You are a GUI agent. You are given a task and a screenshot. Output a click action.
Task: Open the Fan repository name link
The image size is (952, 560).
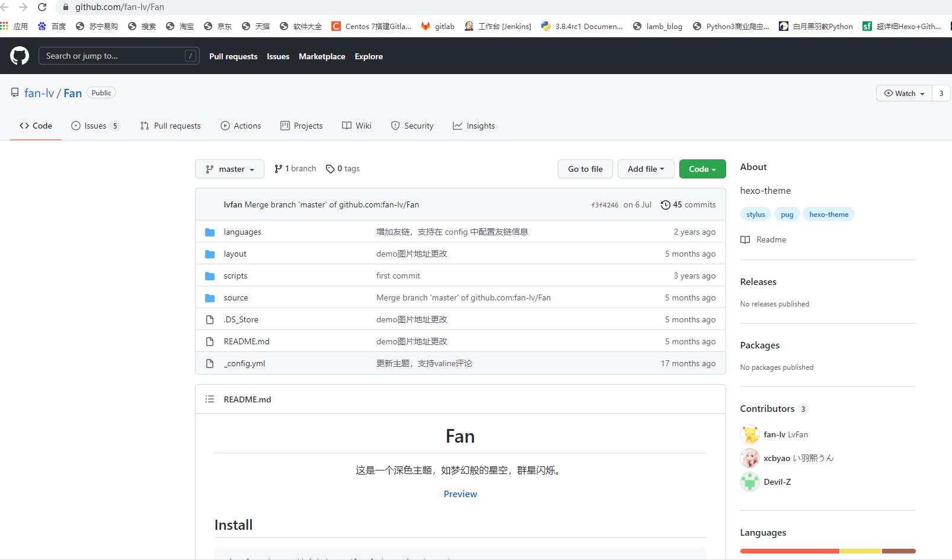point(73,93)
